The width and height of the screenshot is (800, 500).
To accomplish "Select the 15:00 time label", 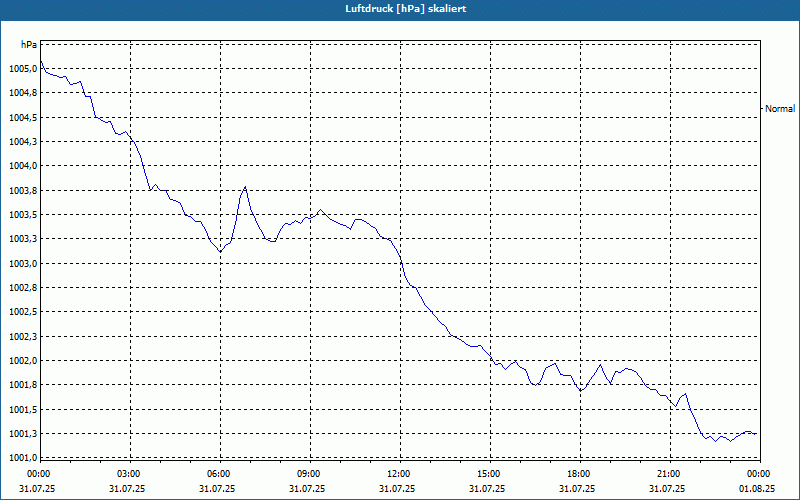I will [488, 474].
